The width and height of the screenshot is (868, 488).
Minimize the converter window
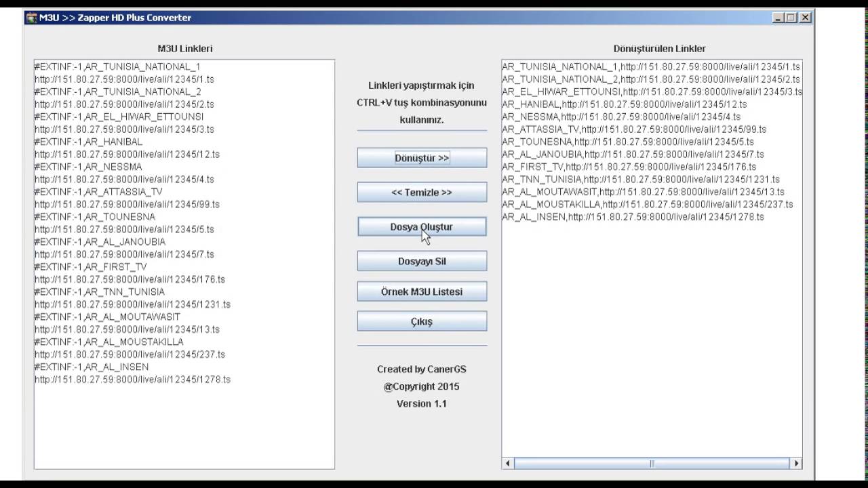point(778,18)
